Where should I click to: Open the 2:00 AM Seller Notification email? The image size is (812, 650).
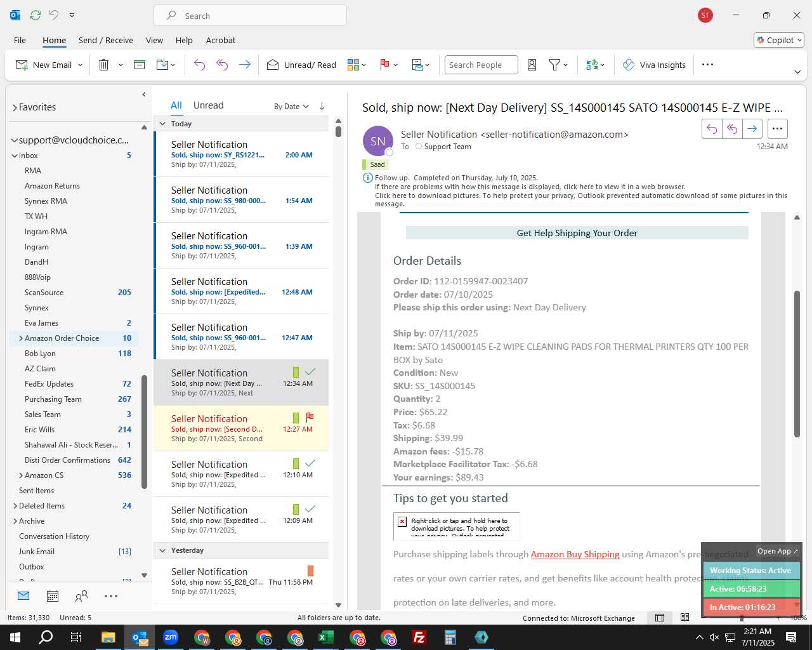click(241, 154)
